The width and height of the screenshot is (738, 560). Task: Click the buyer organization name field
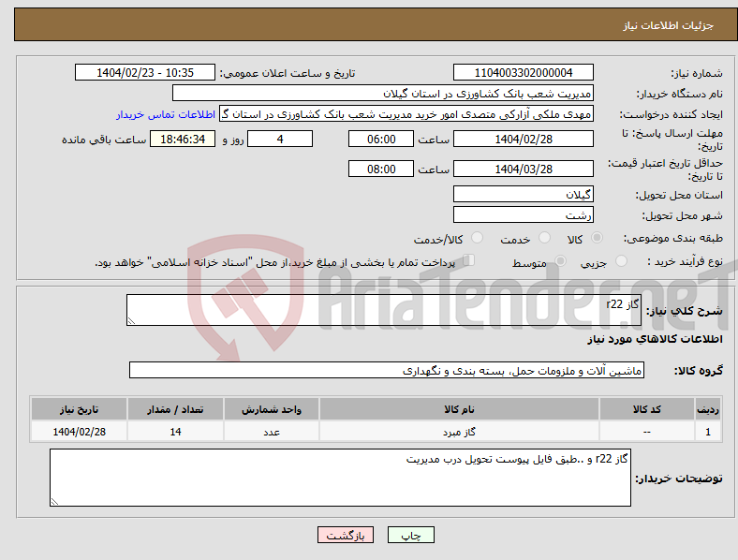click(x=383, y=93)
